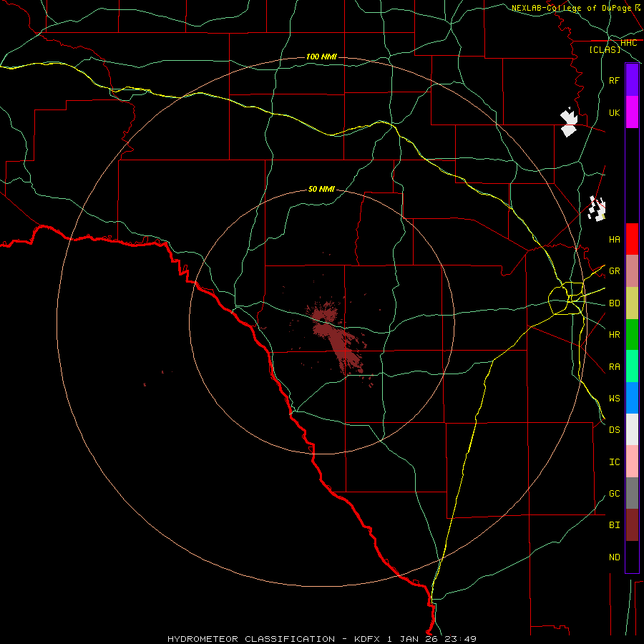
Task: Click the BI legend label
Action: click(x=615, y=525)
